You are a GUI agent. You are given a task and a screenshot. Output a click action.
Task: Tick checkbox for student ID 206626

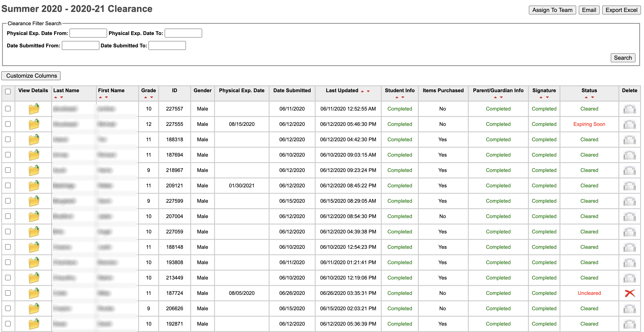click(x=8, y=308)
